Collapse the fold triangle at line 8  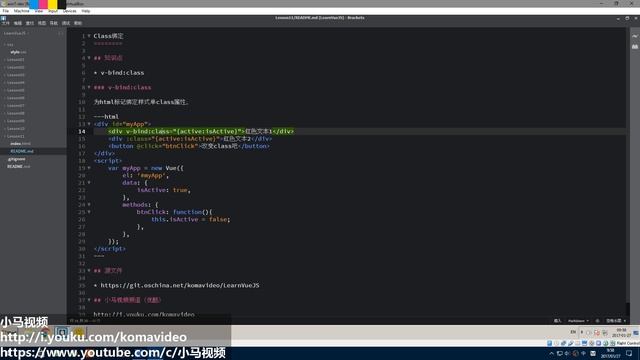click(x=89, y=87)
